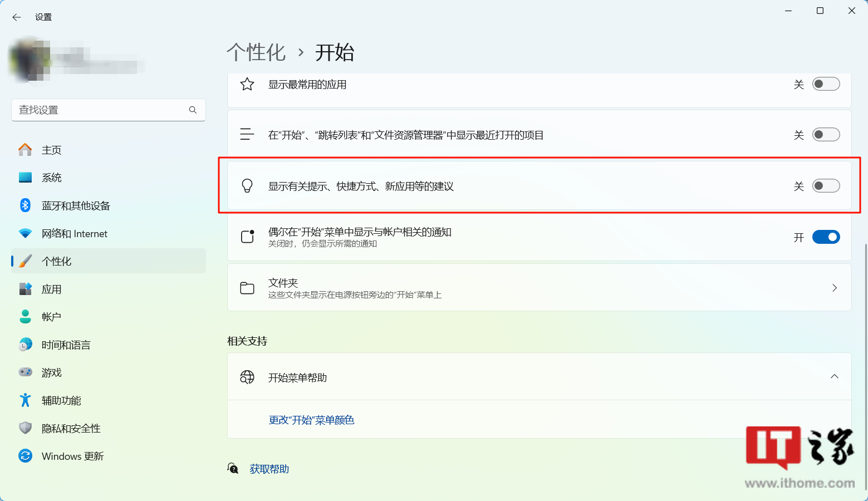The width and height of the screenshot is (868, 501).
Task: Click the 获取帮助 link
Action: pyautogui.click(x=269, y=468)
